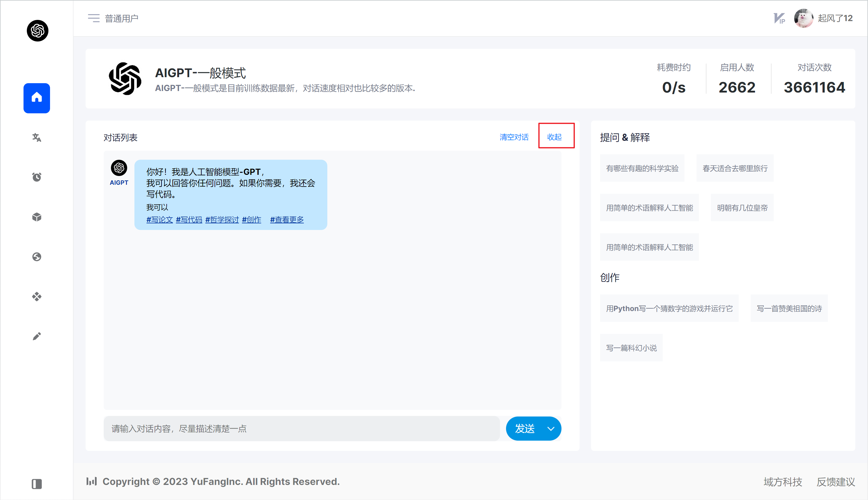Click the alarm clock sidebar icon
868x500 pixels.
tap(37, 177)
